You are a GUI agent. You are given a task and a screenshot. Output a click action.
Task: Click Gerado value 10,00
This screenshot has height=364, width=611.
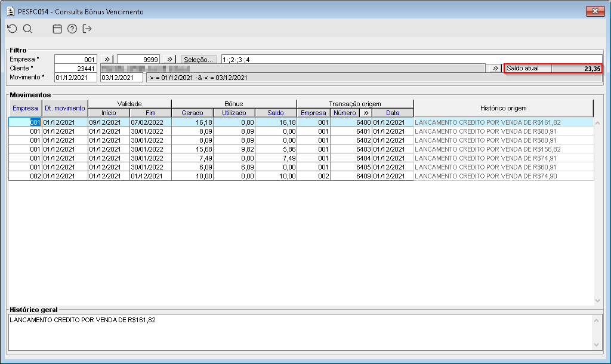pos(193,176)
